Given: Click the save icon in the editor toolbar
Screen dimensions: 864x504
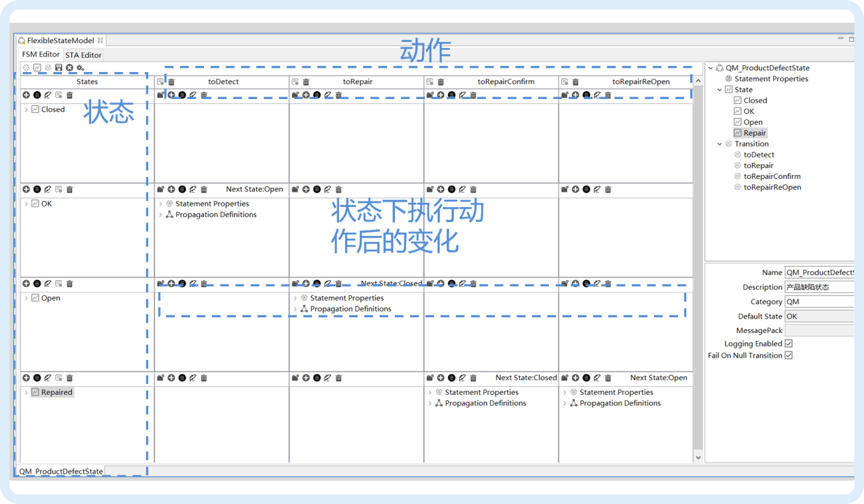Looking at the screenshot, I should 58,68.
